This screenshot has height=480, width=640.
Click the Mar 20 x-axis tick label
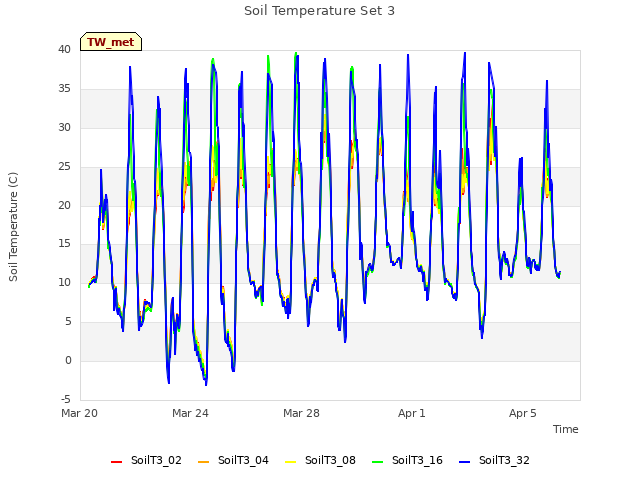[x=80, y=413]
